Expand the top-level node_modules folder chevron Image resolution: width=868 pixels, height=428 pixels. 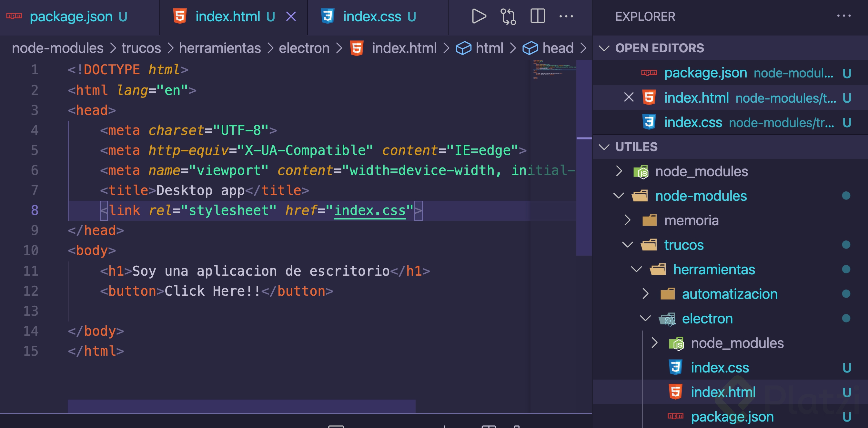pos(619,171)
